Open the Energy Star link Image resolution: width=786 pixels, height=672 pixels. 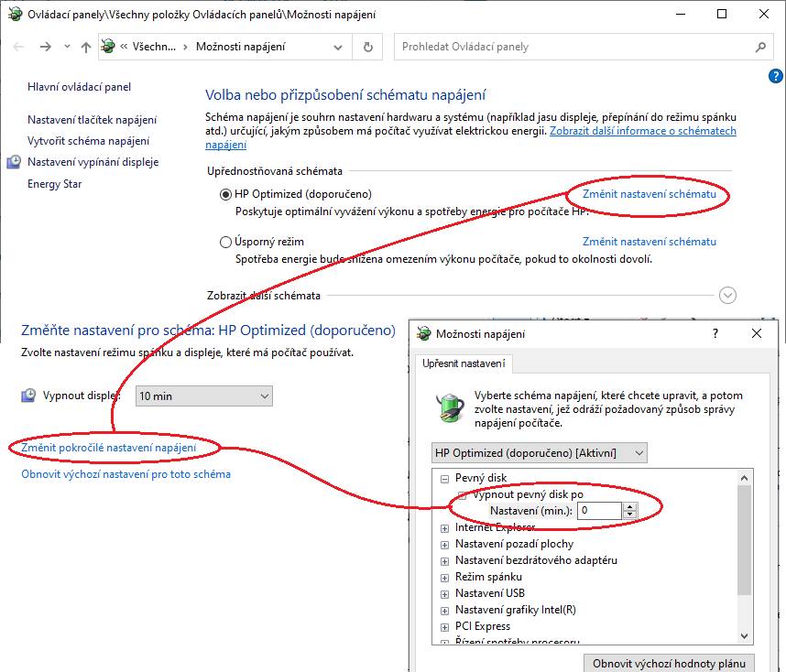tap(54, 184)
